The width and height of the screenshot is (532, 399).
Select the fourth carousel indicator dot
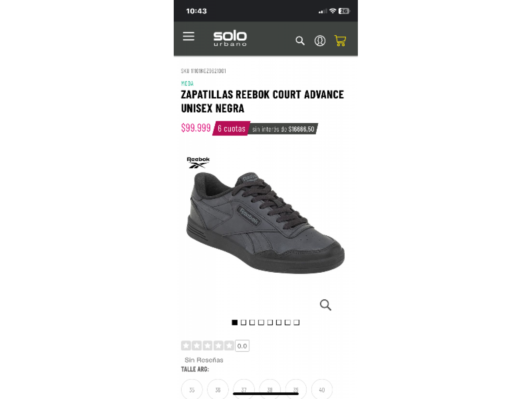[x=261, y=323]
